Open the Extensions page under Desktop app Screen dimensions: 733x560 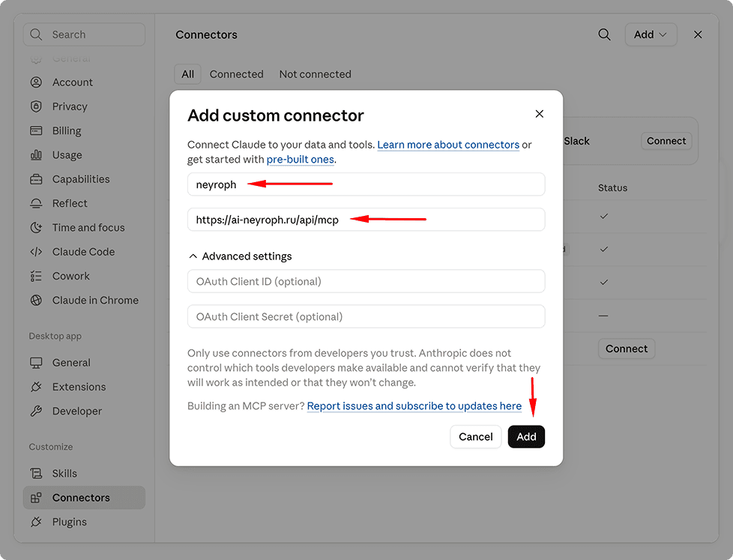[x=84, y=387]
